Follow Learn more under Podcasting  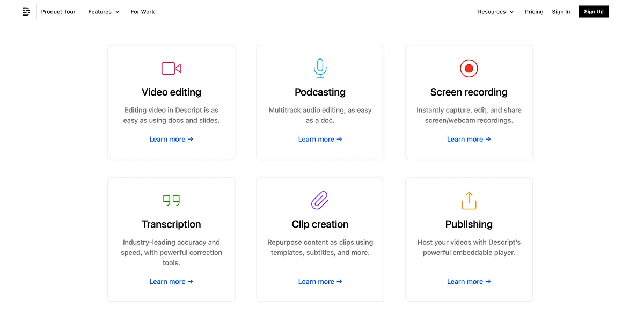(x=320, y=139)
